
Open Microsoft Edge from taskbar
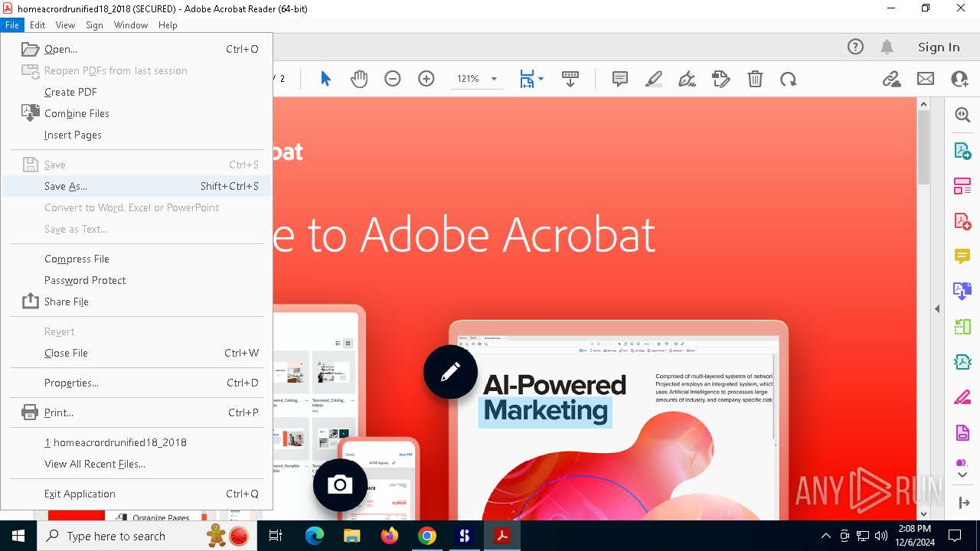pos(315,536)
